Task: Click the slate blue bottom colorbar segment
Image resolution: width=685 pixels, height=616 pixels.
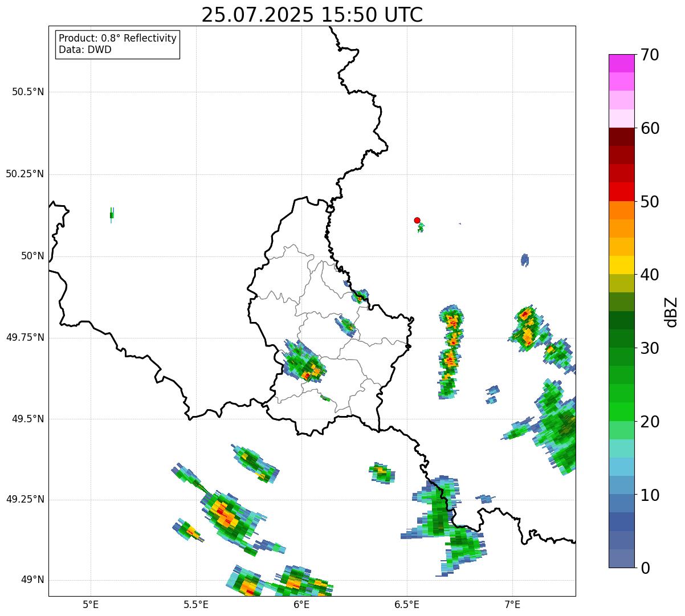Action: 621,558
